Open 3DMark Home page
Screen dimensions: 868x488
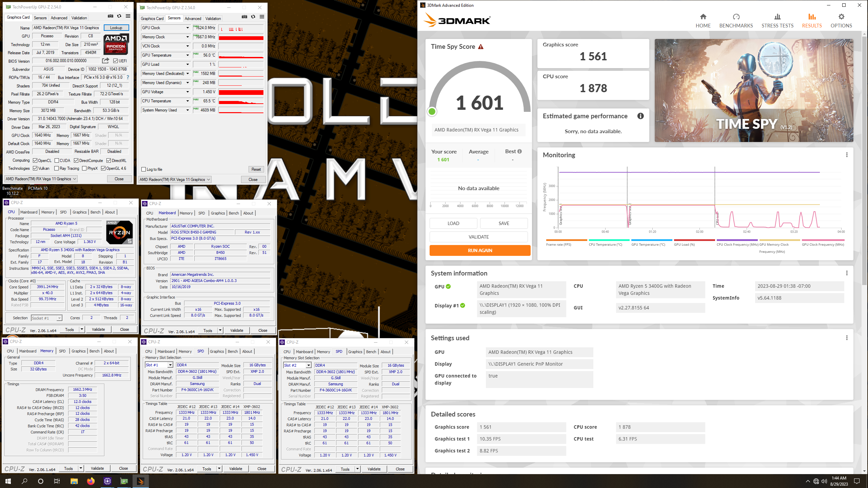703,21
